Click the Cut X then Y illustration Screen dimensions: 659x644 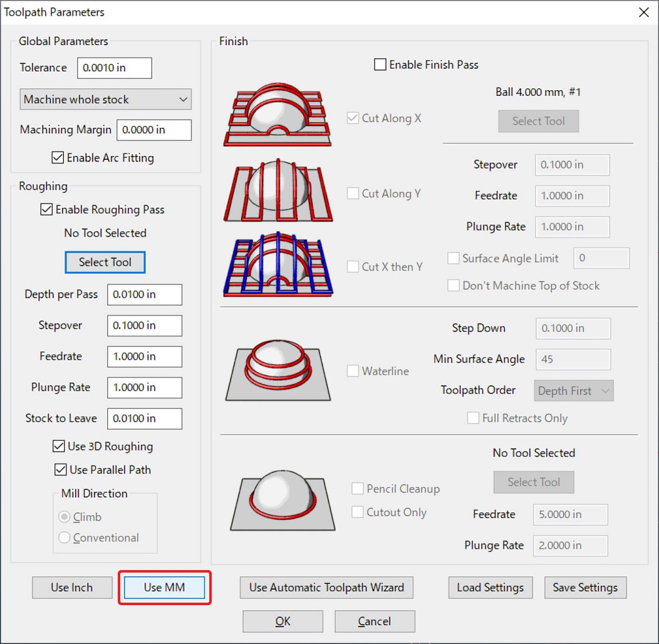(x=278, y=264)
